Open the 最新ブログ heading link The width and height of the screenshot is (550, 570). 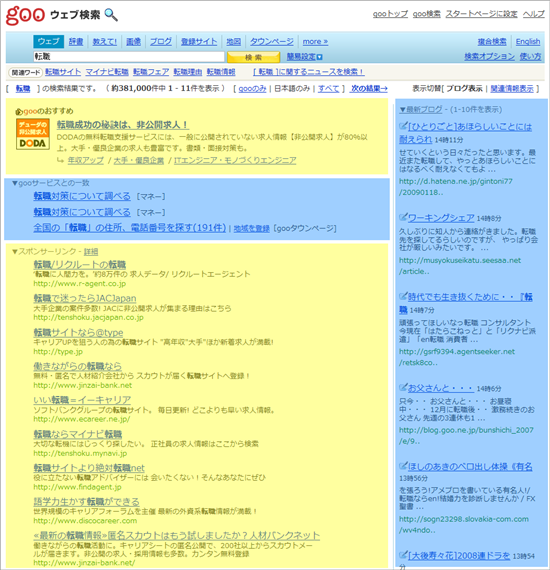[424, 109]
